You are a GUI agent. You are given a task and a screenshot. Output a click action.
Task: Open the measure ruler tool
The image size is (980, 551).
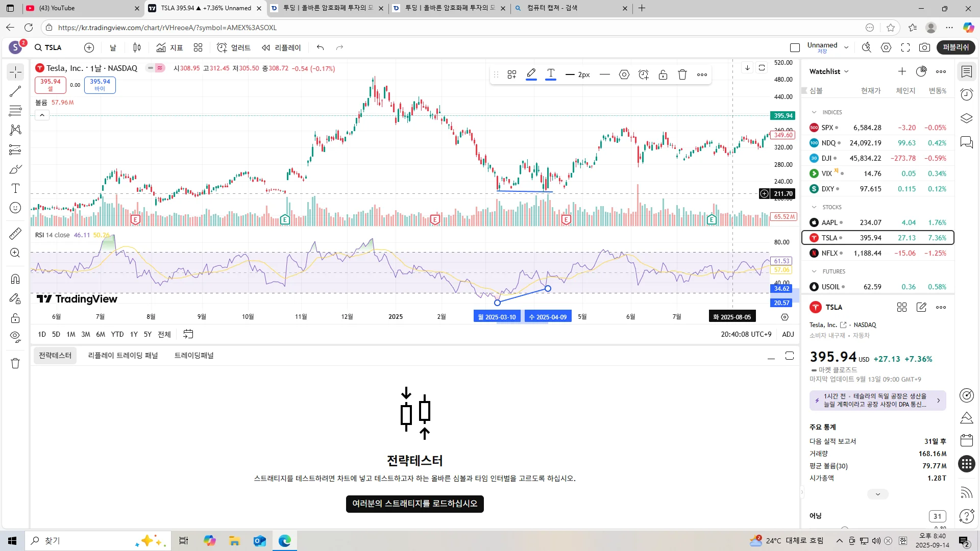(x=15, y=234)
